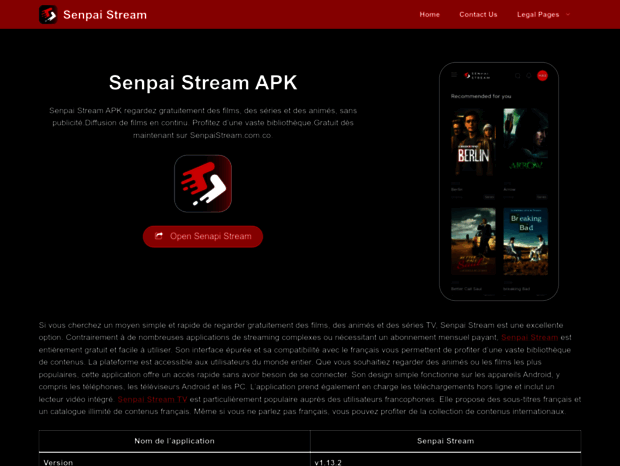Click the red profile circle in the phone mockup

tap(542, 75)
